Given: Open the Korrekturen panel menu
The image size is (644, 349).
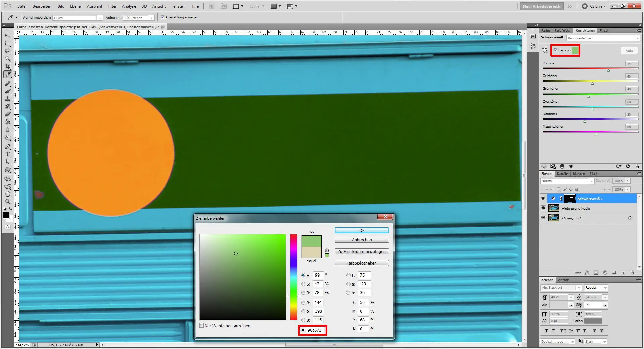Looking at the screenshot, I should coord(638,30).
